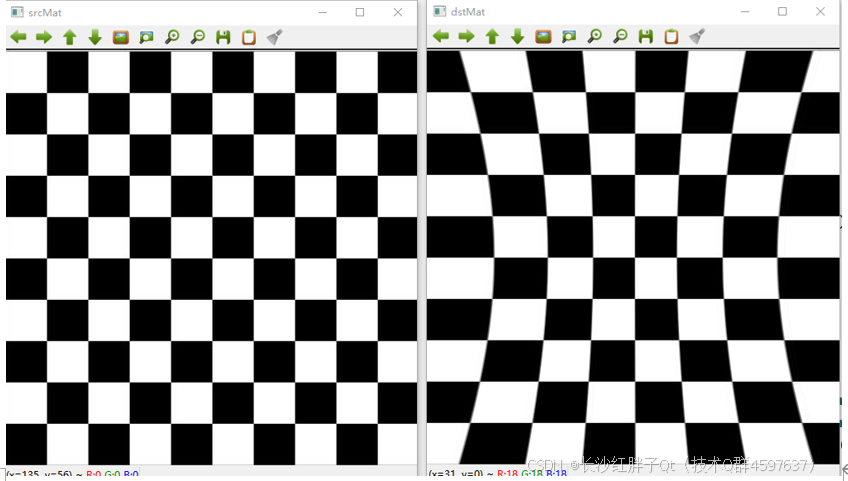The height and width of the screenshot is (481, 848).
Task: Zoom in on the srcMat image
Action: [x=172, y=37]
